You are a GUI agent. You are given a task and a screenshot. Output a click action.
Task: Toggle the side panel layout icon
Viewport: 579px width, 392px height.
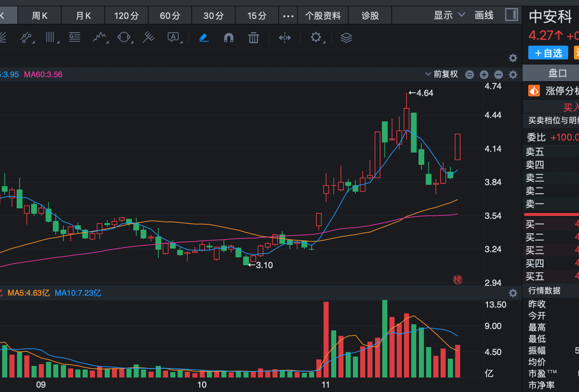tap(512, 15)
